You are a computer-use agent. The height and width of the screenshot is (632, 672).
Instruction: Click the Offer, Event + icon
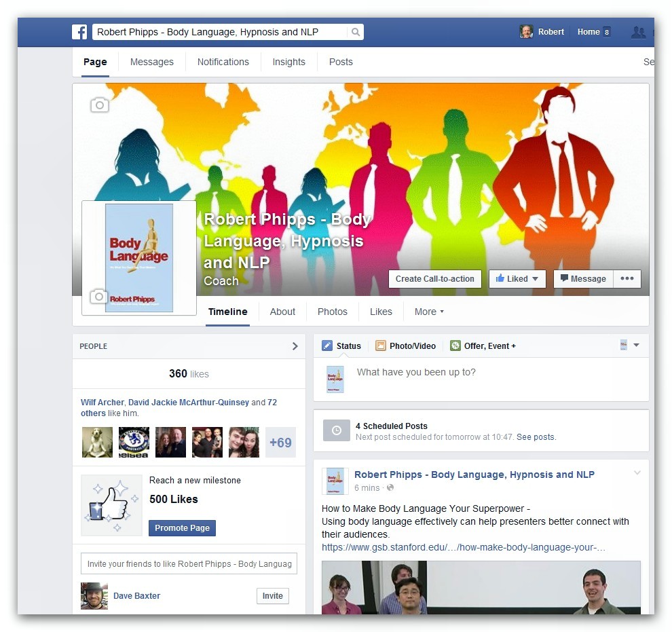[x=455, y=346]
